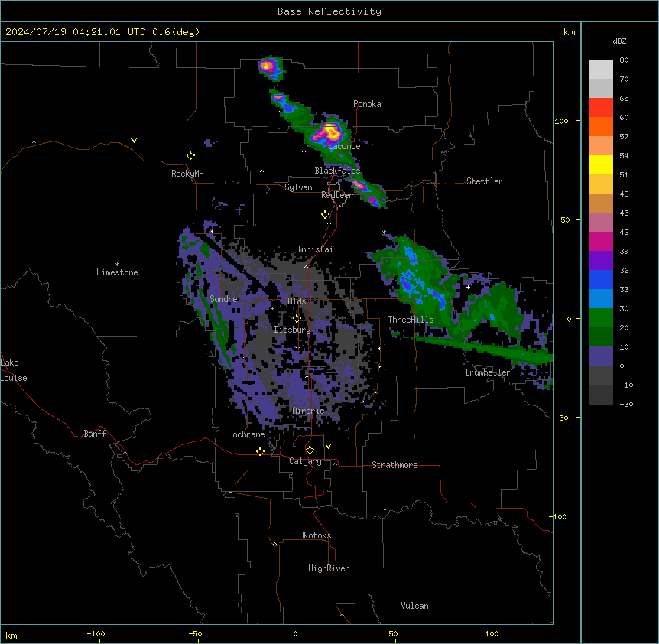Click the HighRiver city label
659x644 pixels.
click(329, 568)
